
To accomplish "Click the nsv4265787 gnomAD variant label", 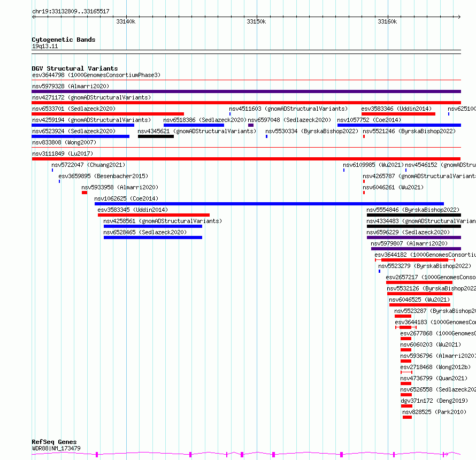I will tap(419, 176).
